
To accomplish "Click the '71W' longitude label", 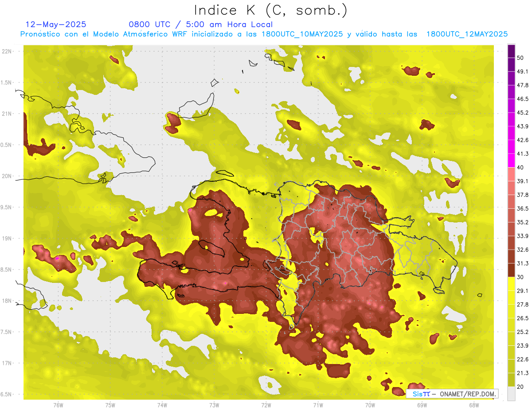I will [318, 405].
